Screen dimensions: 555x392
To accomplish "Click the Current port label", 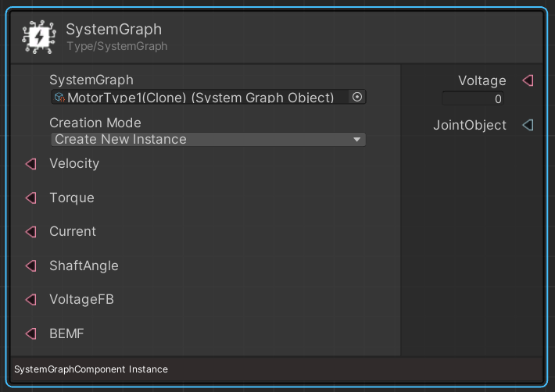I will pos(73,231).
